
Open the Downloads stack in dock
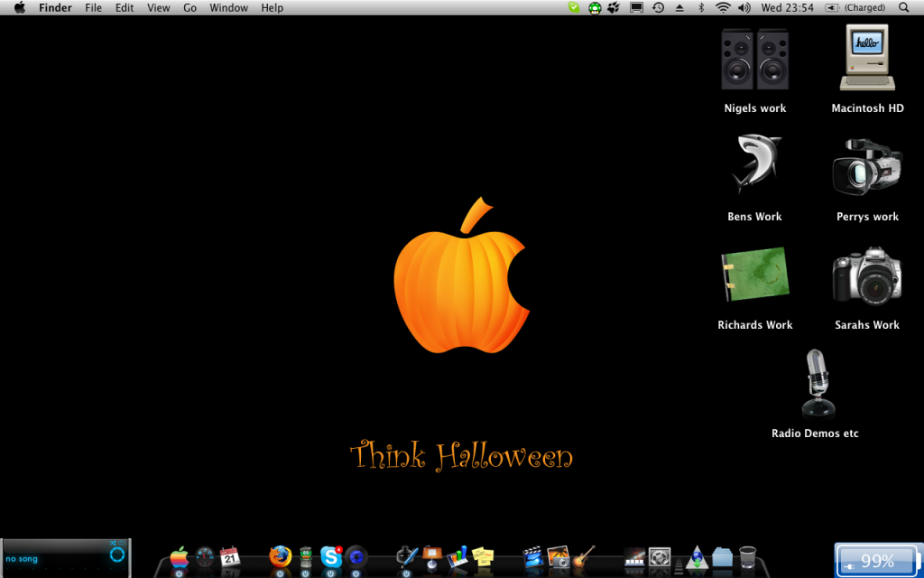(x=698, y=557)
